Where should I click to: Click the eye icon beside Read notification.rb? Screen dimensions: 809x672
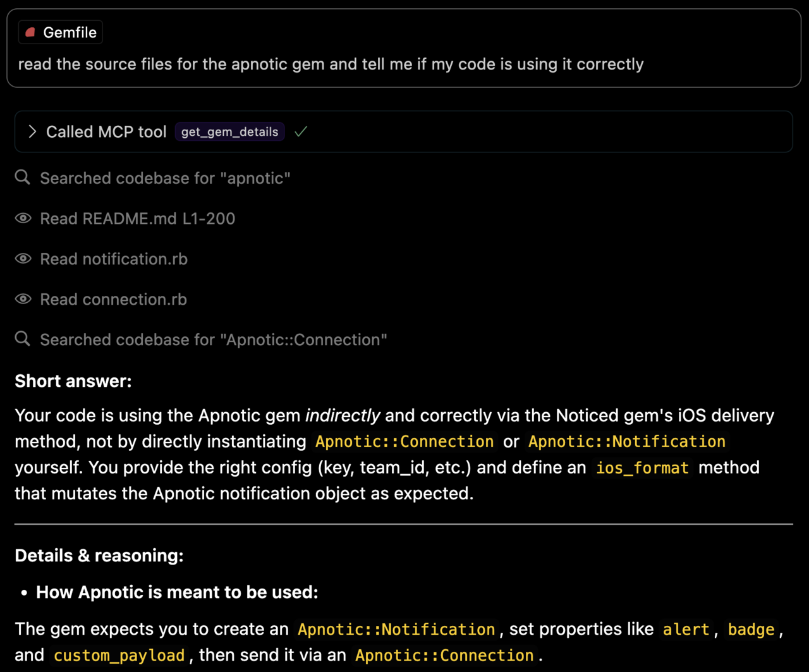tap(23, 259)
